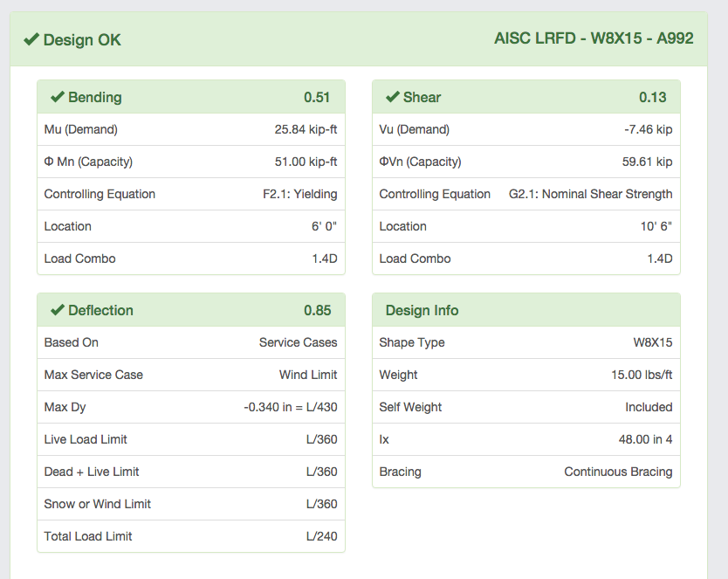Click the Shear ratio value 0.13

[x=652, y=97]
